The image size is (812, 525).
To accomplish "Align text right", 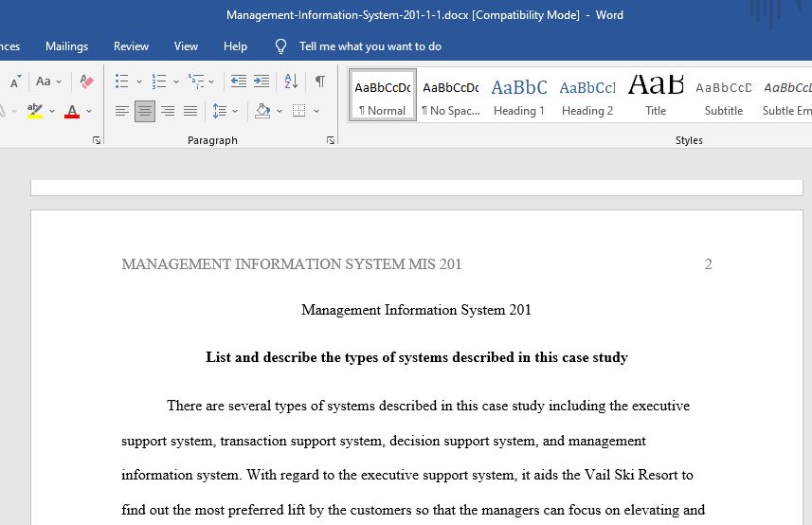I will pyautogui.click(x=168, y=111).
